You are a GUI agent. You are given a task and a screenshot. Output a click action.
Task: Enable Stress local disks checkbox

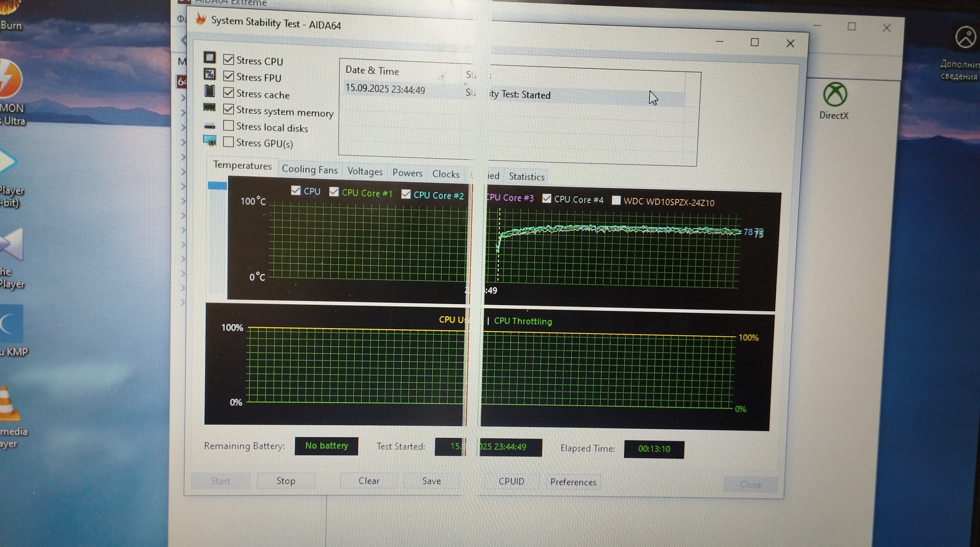pos(229,126)
